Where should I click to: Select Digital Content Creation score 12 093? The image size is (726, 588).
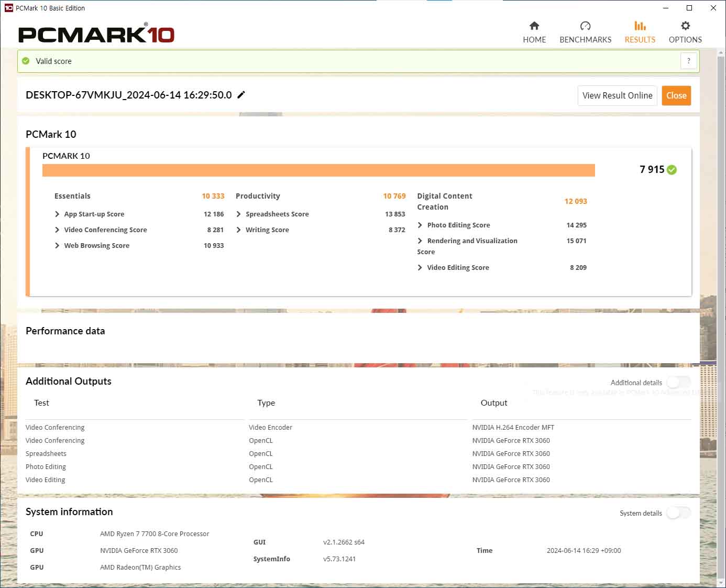(x=576, y=201)
